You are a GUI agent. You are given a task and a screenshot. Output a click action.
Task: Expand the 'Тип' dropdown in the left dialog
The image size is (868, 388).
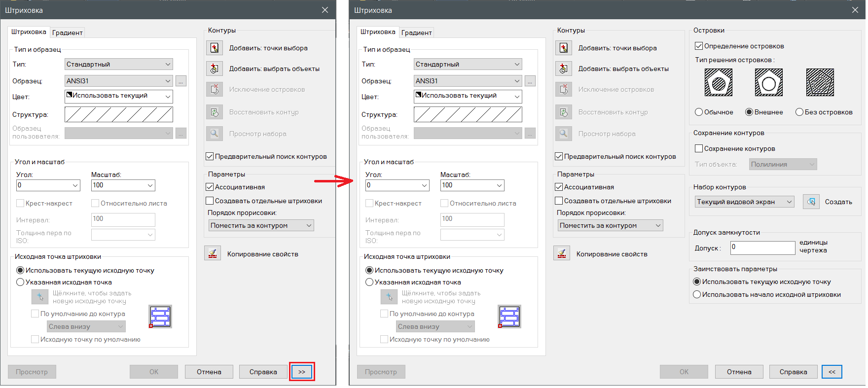tap(119, 64)
